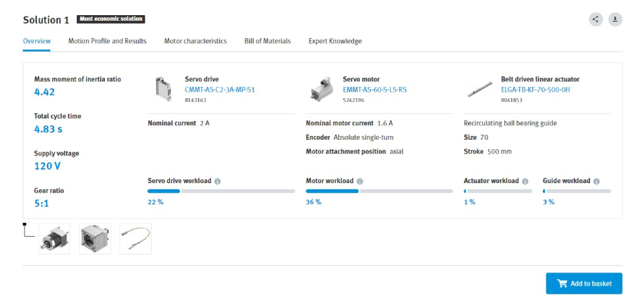Switch to Motion Profile and Results tab
Screen dimensions: 644x304
(x=108, y=41)
